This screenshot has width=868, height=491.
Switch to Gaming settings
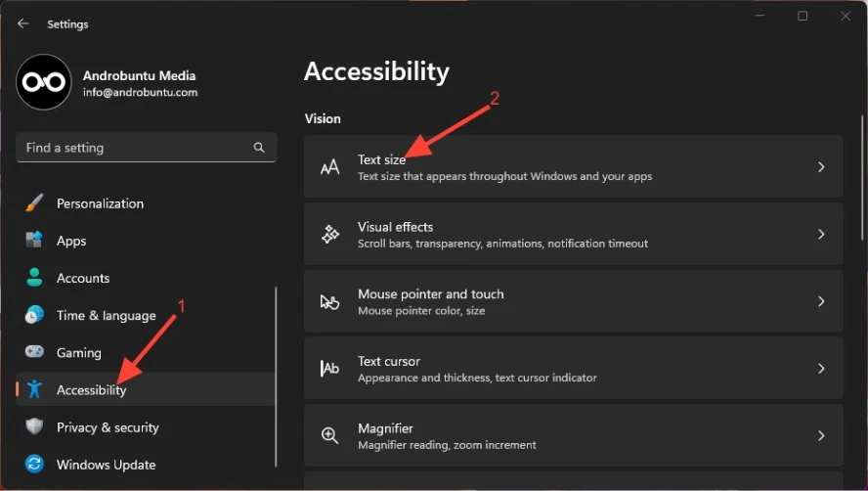pyautogui.click(x=145, y=352)
